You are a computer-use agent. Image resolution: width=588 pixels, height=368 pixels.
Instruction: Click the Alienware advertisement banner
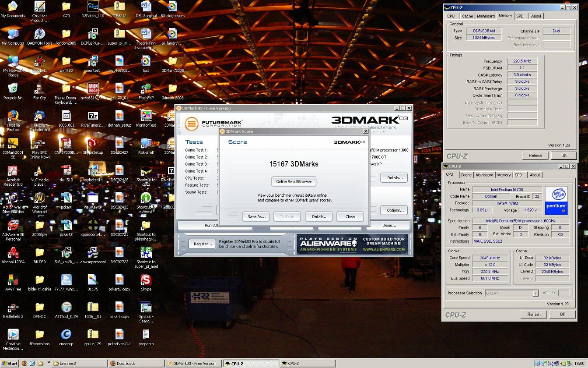click(352, 244)
